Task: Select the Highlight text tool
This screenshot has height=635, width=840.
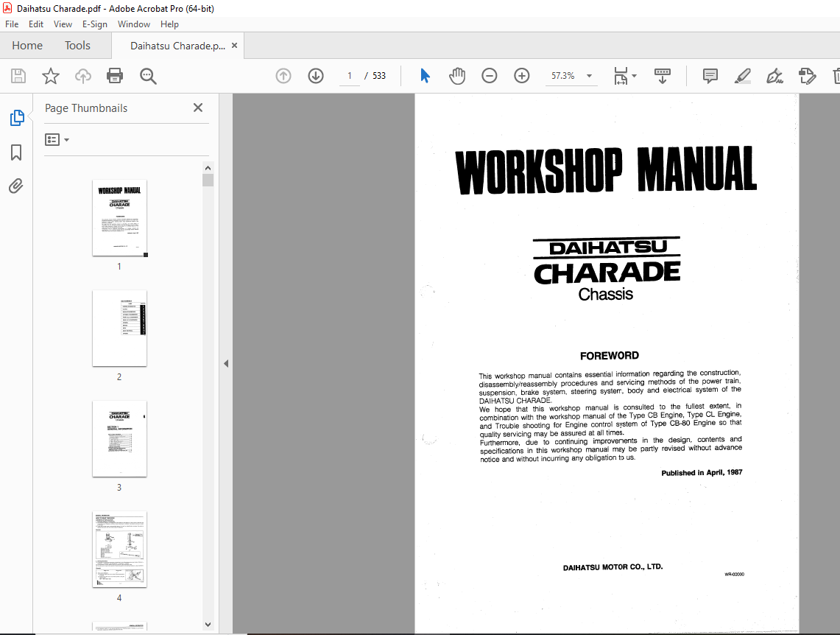Action: pos(743,76)
